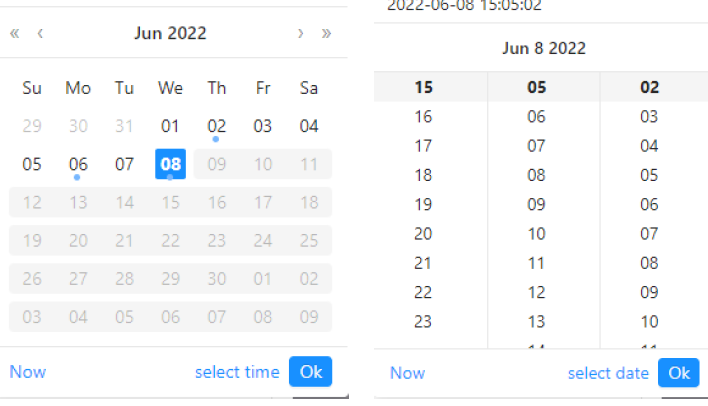The height and width of the screenshot is (406, 708).
Task: Confirm the time with the time panel Ok button
Action: (679, 373)
